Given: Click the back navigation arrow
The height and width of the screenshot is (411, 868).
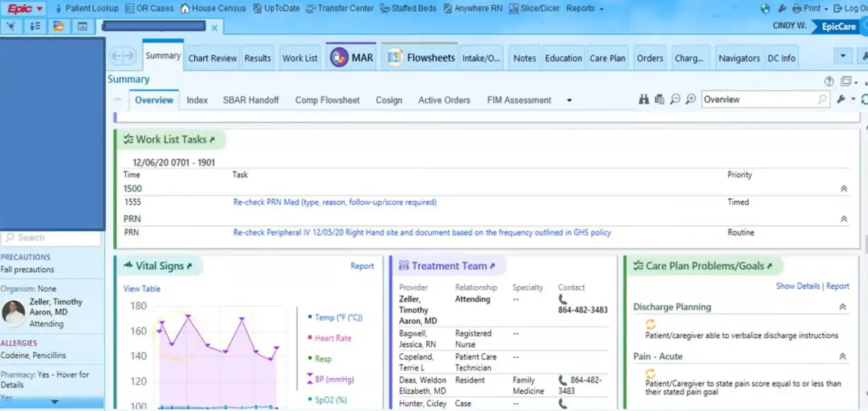Looking at the screenshot, I should coord(116,56).
